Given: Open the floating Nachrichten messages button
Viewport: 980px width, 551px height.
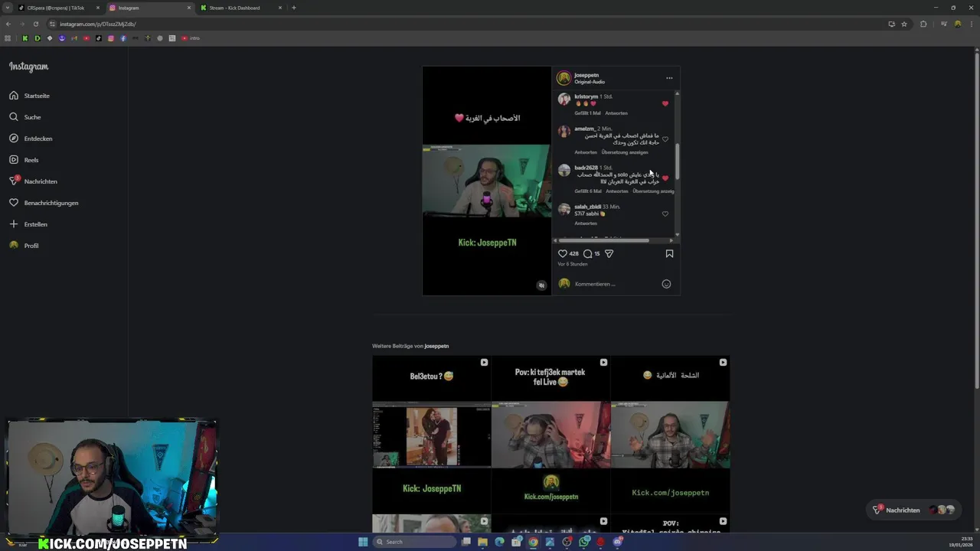Looking at the screenshot, I should 913,510.
